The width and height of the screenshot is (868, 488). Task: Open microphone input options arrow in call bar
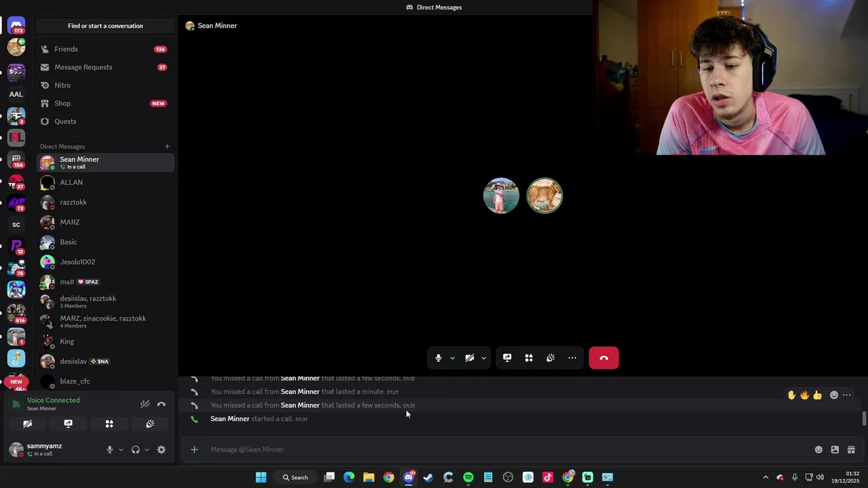tap(452, 358)
